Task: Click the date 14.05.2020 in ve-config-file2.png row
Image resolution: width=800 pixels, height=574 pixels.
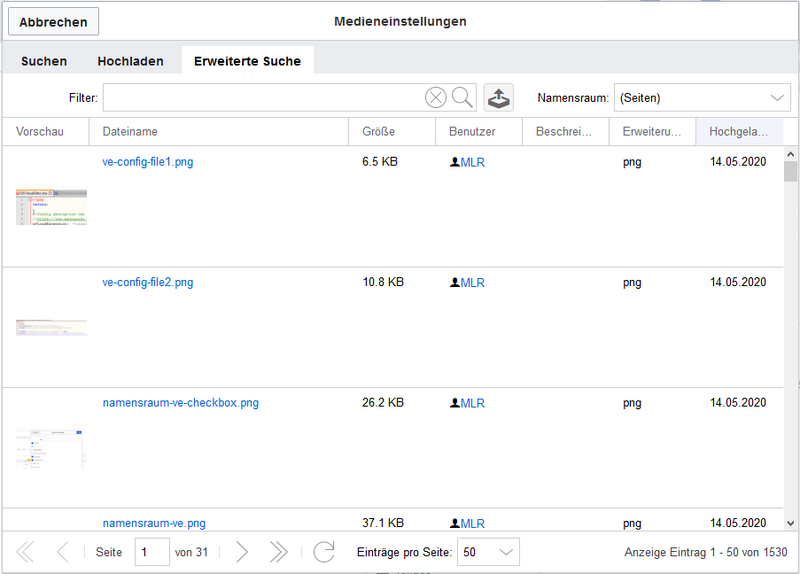Action: click(738, 282)
